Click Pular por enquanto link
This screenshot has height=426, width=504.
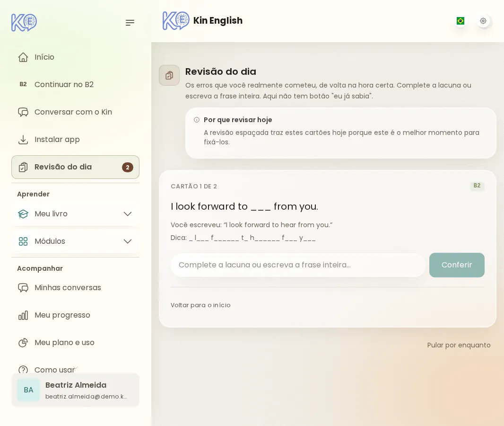coord(459,345)
